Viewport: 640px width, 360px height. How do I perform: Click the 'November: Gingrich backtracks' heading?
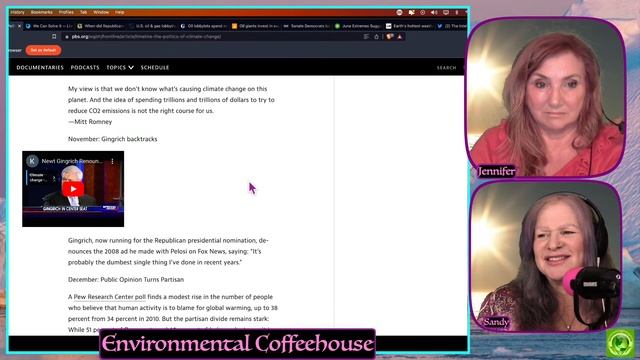[113, 139]
